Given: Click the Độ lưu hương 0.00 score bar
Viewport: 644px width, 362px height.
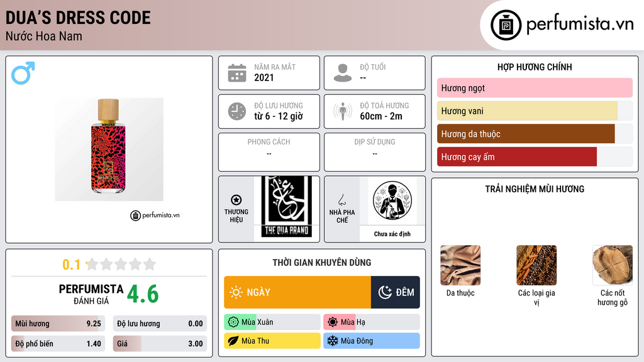Looking at the screenshot, I should point(160,324).
